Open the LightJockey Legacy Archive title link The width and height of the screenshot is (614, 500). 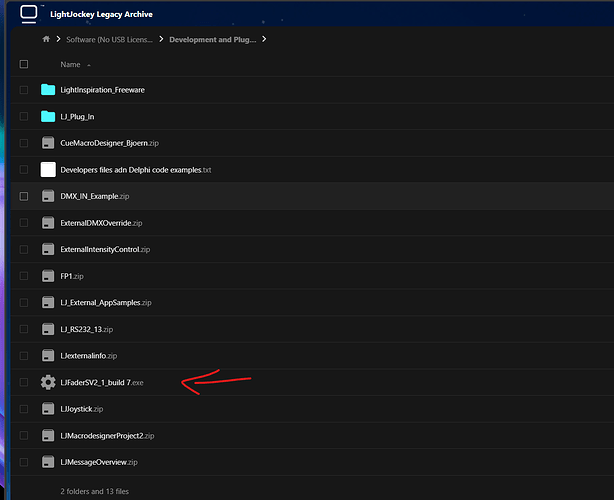point(101,14)
